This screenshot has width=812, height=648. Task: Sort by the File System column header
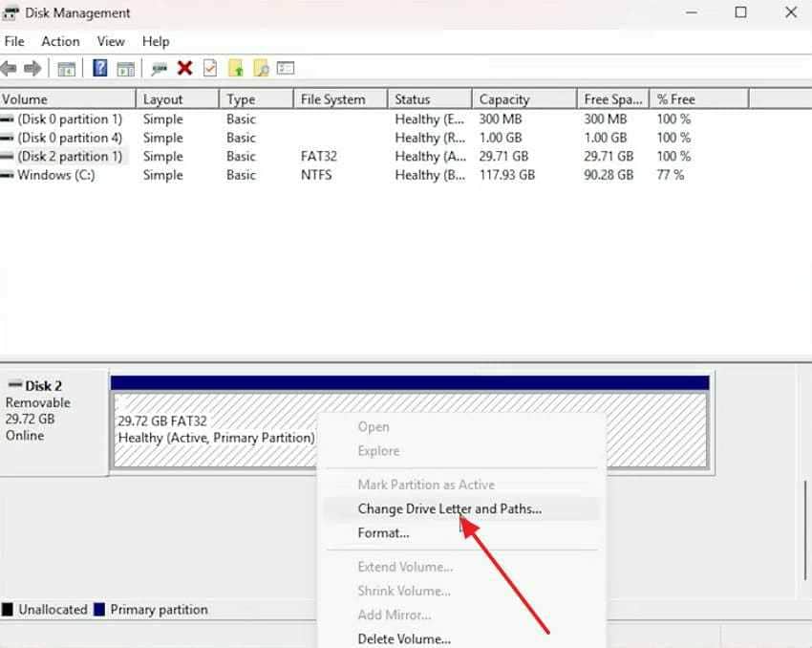(340, 99)
